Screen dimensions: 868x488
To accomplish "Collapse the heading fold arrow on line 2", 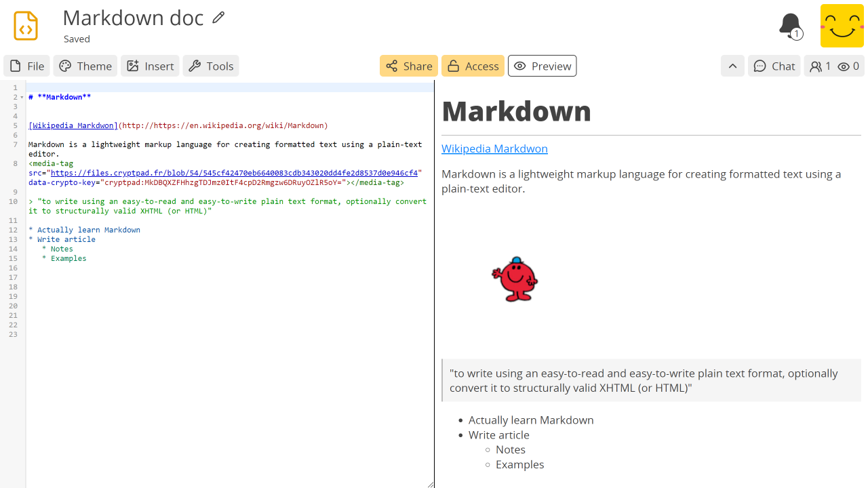I will (22, 96).
